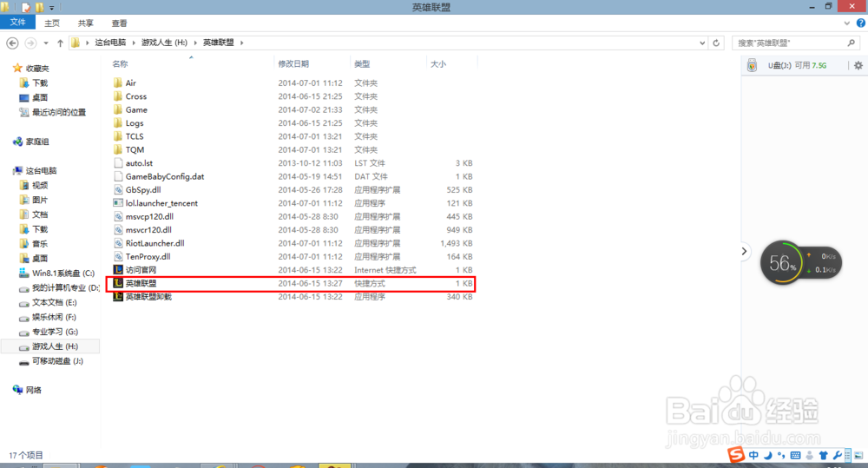This screenshot has height=468, width=868.
Task: Select the TenProxy.dll file
Action: click(x=148, y=256)
